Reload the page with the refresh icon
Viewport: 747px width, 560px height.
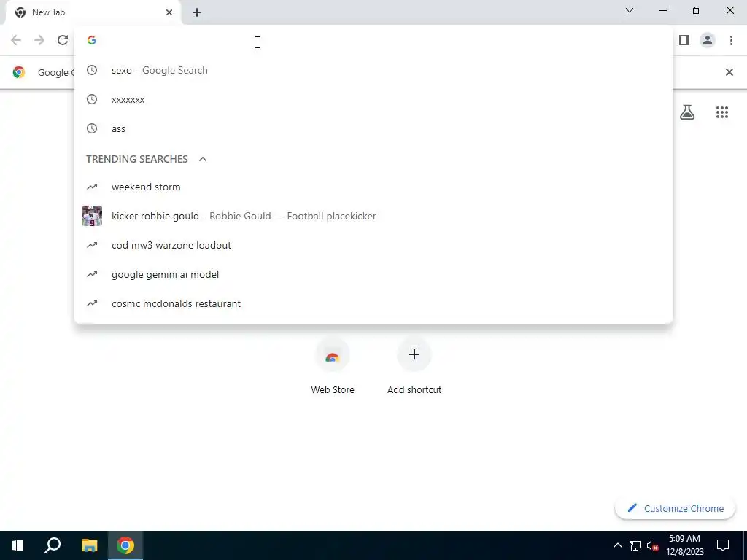[63, 41]
